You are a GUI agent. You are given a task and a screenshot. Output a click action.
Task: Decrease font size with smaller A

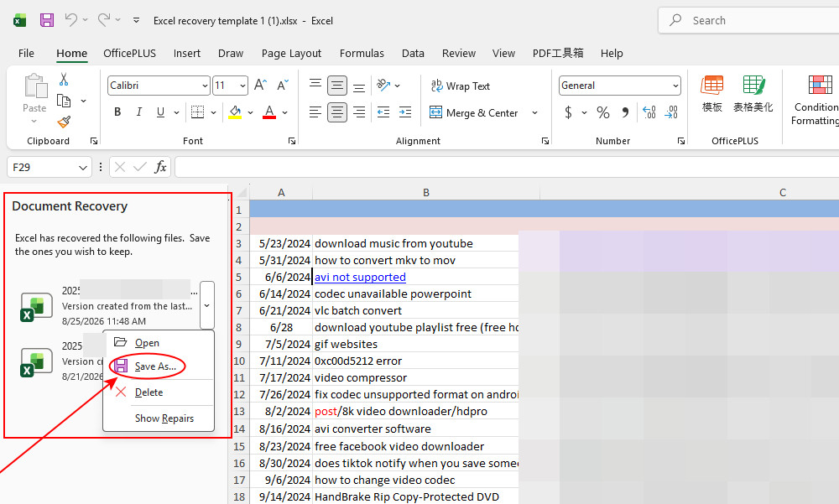coord(283,85)
